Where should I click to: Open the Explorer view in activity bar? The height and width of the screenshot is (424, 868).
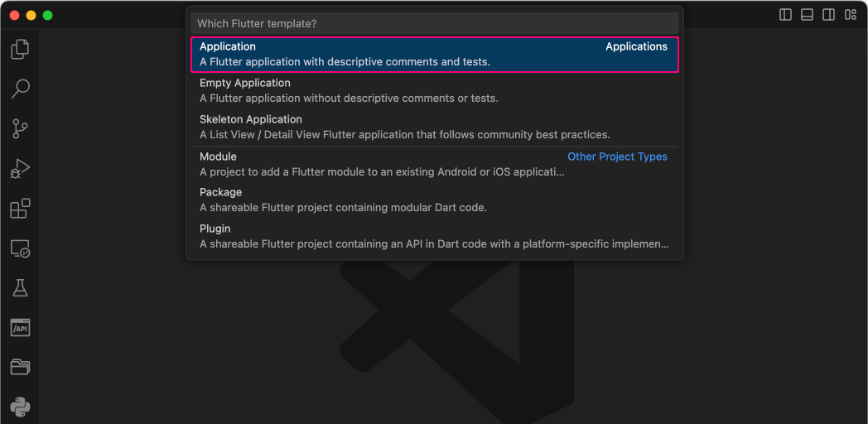pos(20,49)
